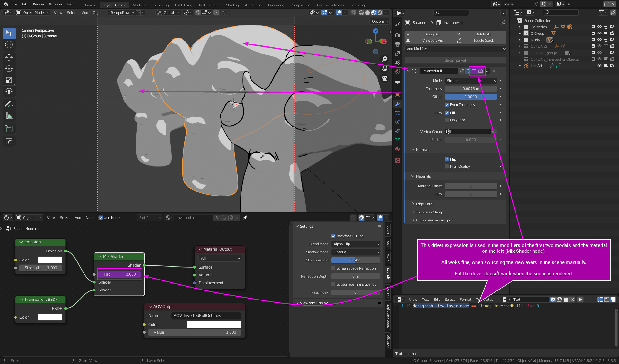Click the Delete All button
This screenshot has width=619, height=364.
(481, 34)
